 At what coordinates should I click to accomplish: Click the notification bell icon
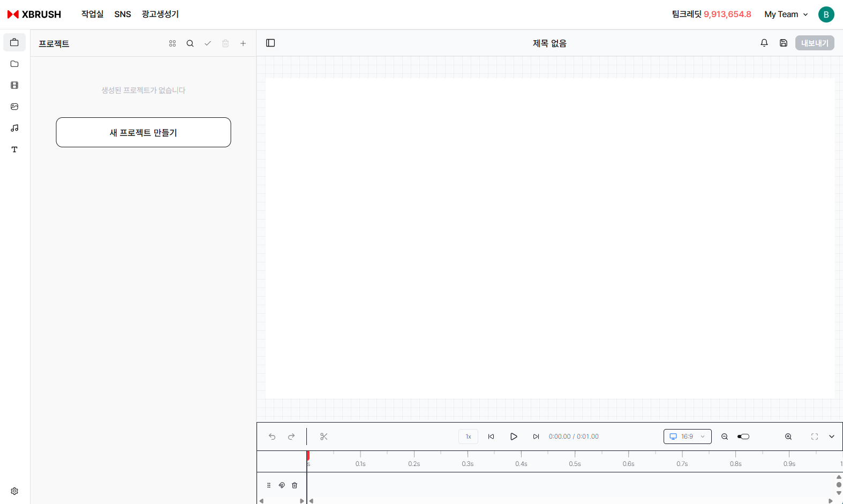[x=764, y=43]
